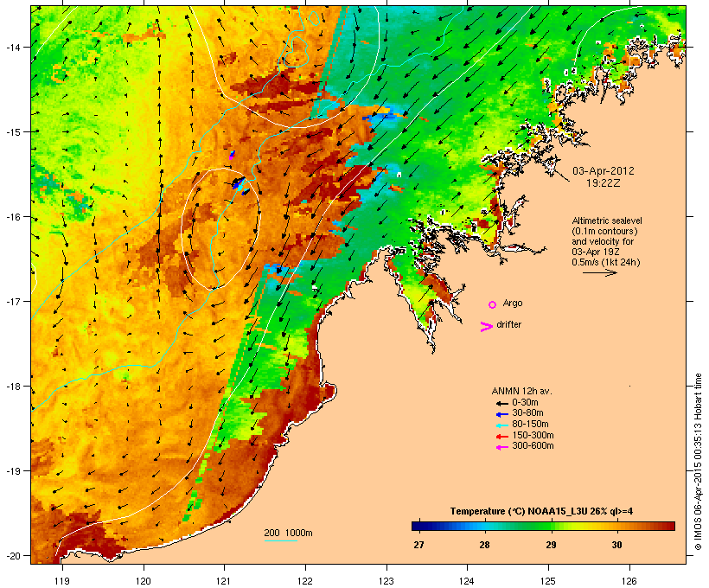Click color bar tick label 27
The height and width of the screenshot is (588, 709).
click(418, 545)
